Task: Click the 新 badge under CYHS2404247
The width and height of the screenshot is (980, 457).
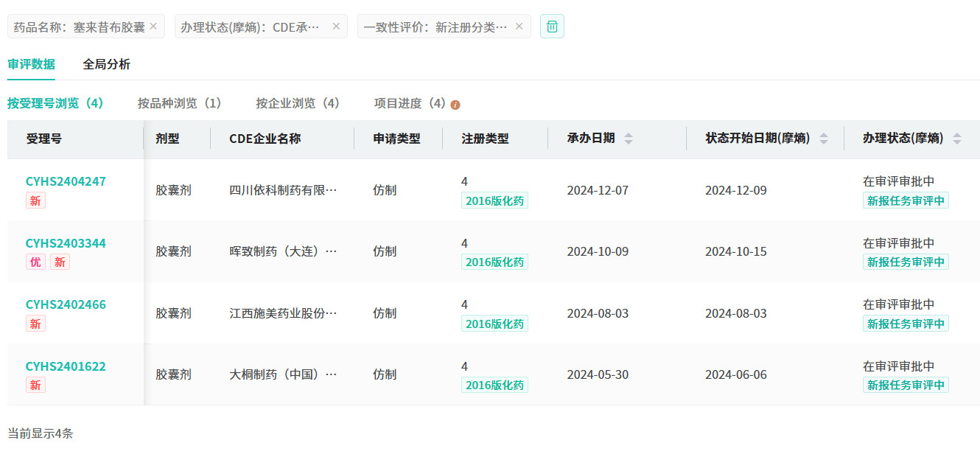Action: tap(35, 200)
